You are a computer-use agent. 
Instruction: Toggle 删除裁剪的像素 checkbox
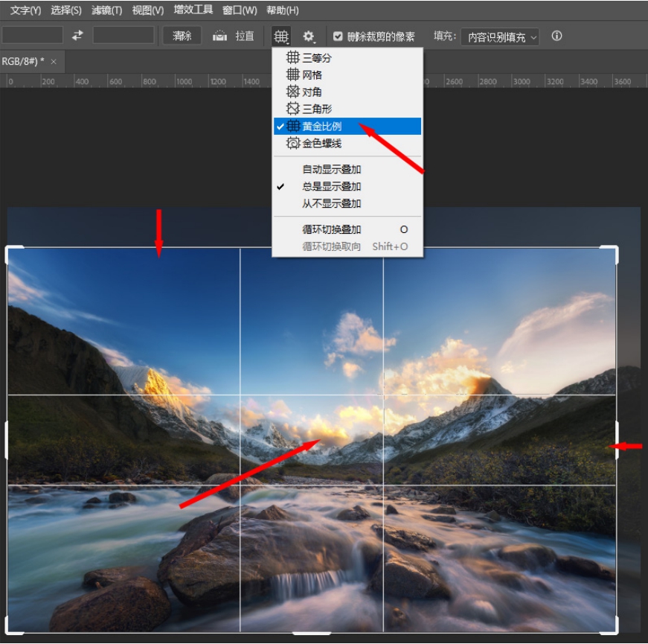pos(338,36)
